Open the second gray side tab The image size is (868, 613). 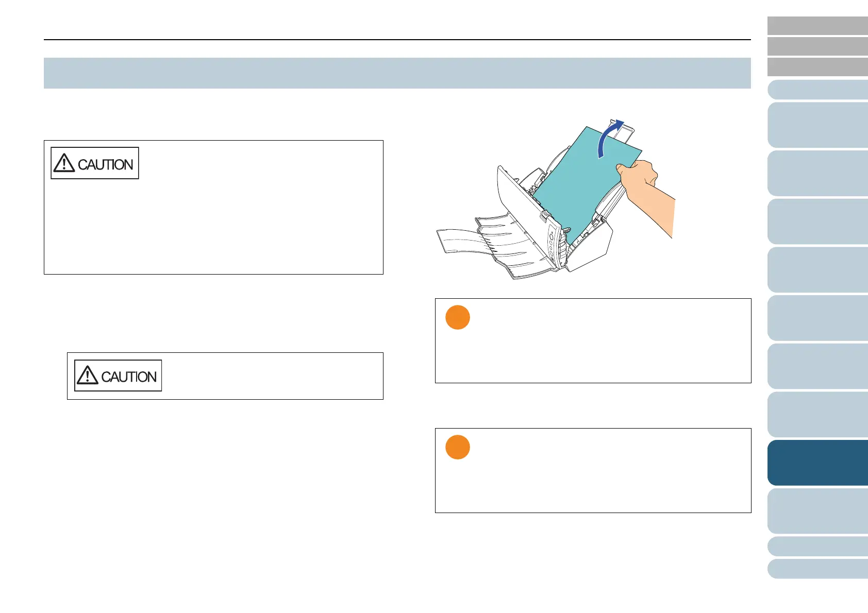pos(817,46)
